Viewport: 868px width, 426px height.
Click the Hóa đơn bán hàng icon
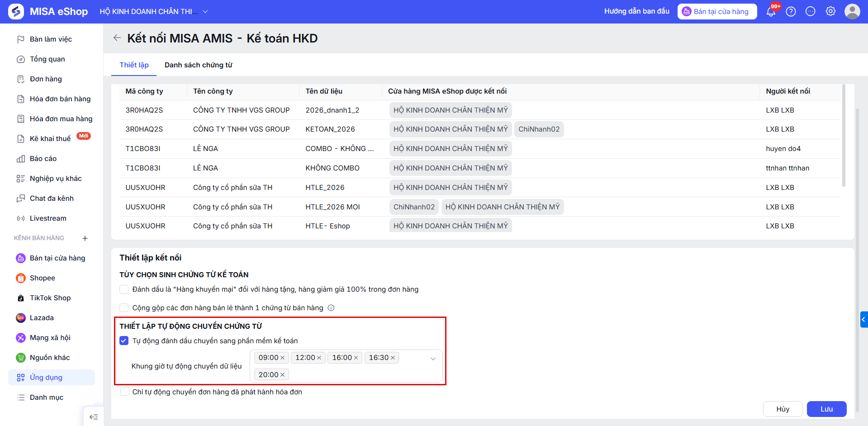[21, 99]
